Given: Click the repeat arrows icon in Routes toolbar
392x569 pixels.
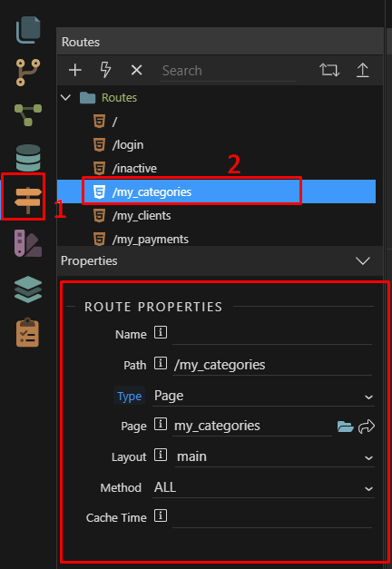Looking at the screenshot, I should tap(329, 70).
